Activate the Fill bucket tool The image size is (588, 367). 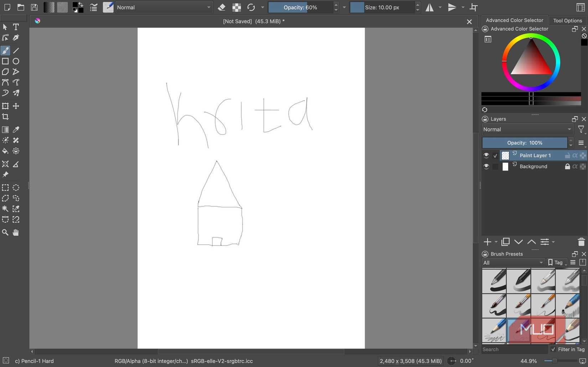pos(5,151)
